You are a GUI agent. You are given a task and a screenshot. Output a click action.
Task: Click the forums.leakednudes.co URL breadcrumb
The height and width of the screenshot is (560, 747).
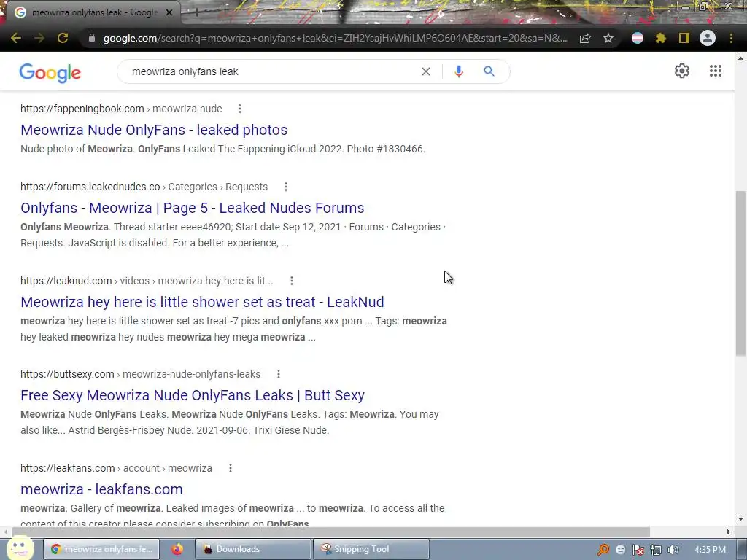144,187
